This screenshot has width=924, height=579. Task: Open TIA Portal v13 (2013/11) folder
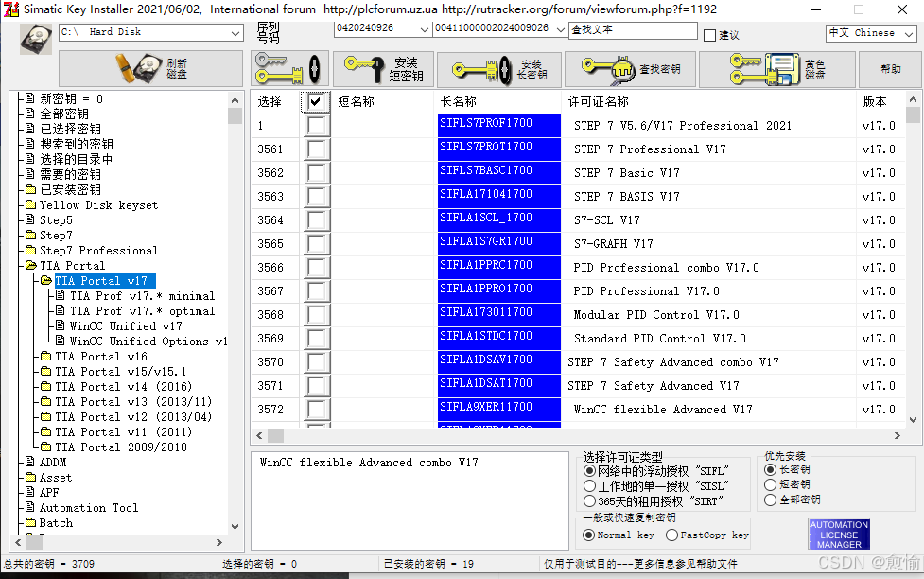(133, 401)
